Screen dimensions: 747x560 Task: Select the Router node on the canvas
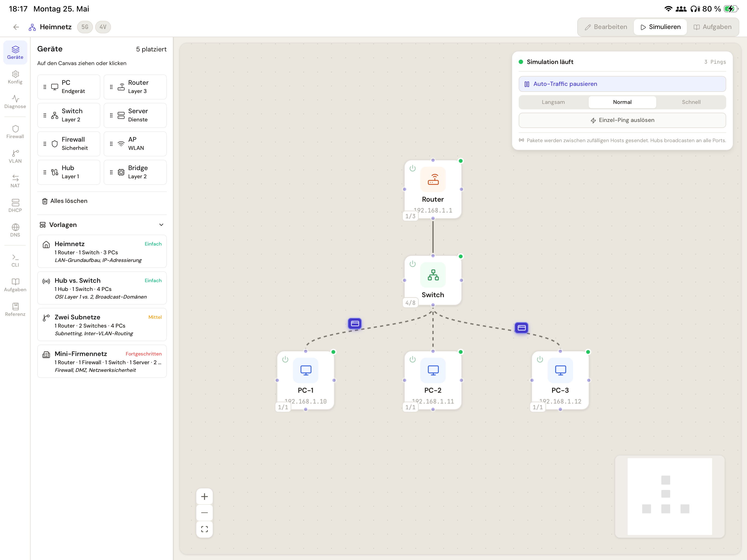[x=433, y=189]
